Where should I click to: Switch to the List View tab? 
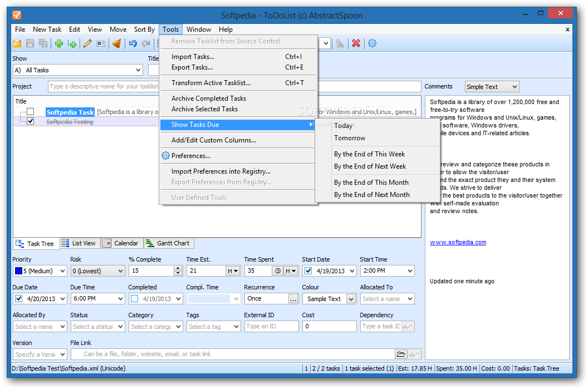coord(80,243)
